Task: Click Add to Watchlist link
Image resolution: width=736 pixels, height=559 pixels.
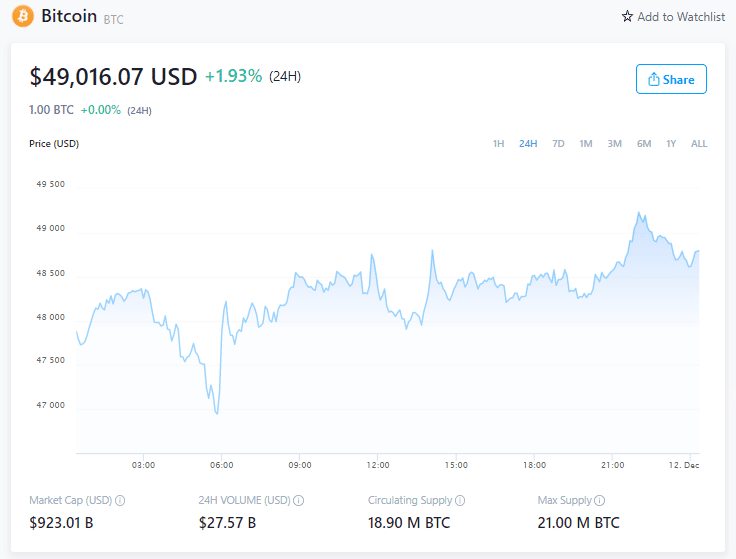Action: (673, 17)
